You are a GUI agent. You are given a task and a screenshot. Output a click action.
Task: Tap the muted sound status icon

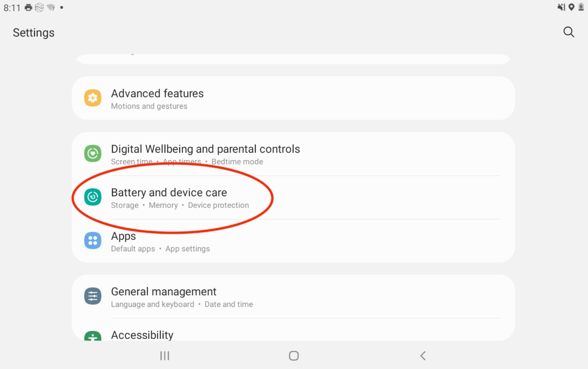561,7
